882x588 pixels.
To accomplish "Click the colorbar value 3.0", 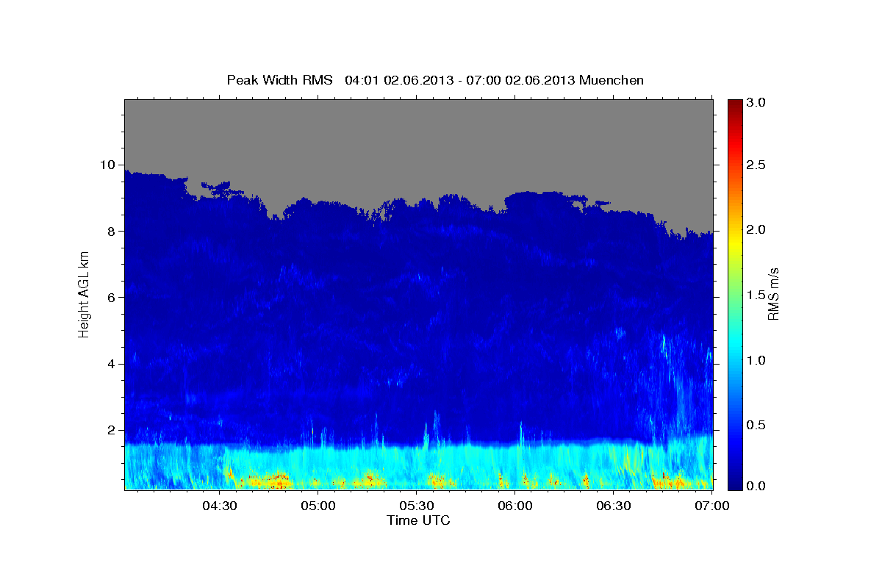I will (756, 102).
